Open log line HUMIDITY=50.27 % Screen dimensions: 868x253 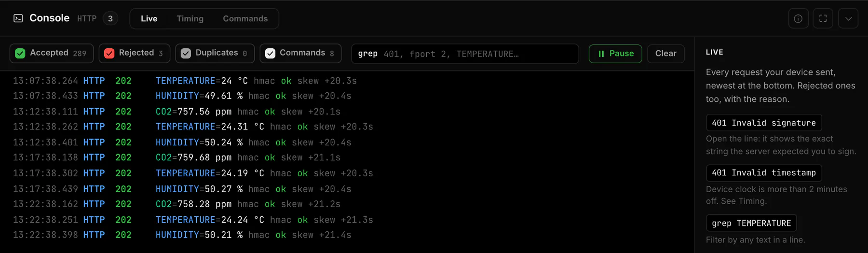[x=347, y=189]
